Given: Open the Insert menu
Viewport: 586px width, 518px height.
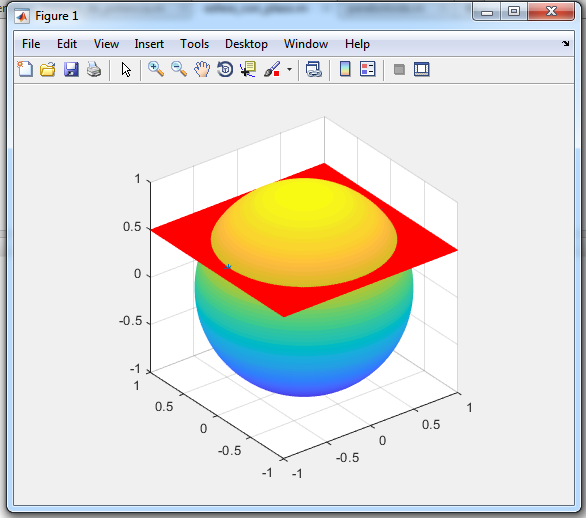Looking at the screenshot, I should tap(149, 44).
